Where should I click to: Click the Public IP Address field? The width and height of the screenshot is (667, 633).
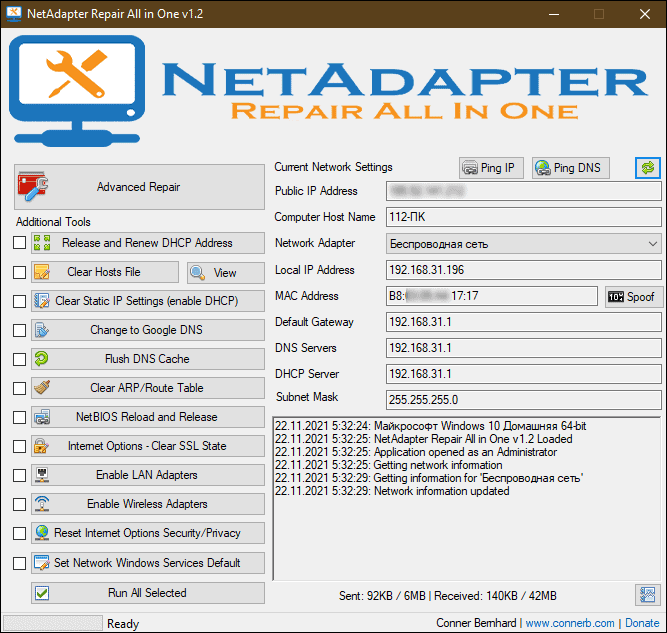point(524,191)
